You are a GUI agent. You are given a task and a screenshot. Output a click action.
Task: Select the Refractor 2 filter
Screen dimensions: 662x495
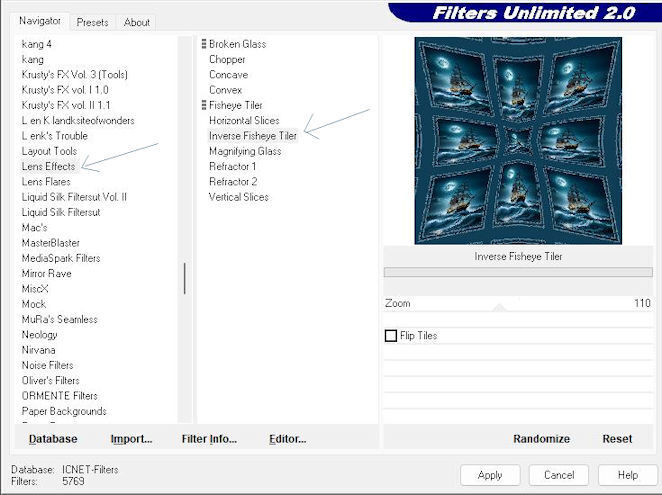click(x=233, y=182)
